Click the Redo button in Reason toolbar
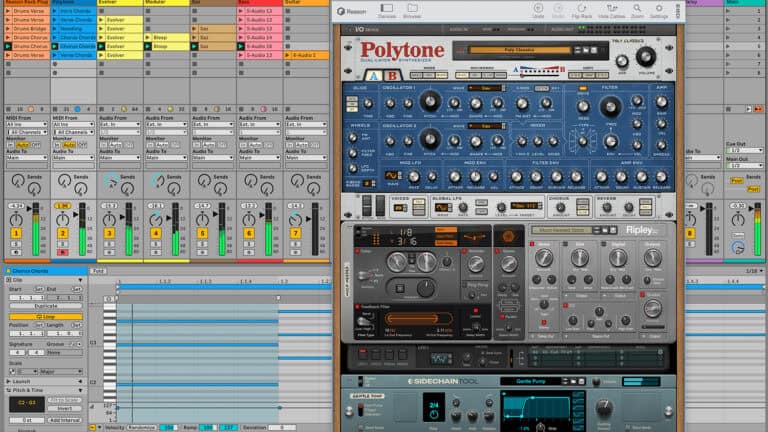This screenshot has height=432, width=768. tap(558, 11)
